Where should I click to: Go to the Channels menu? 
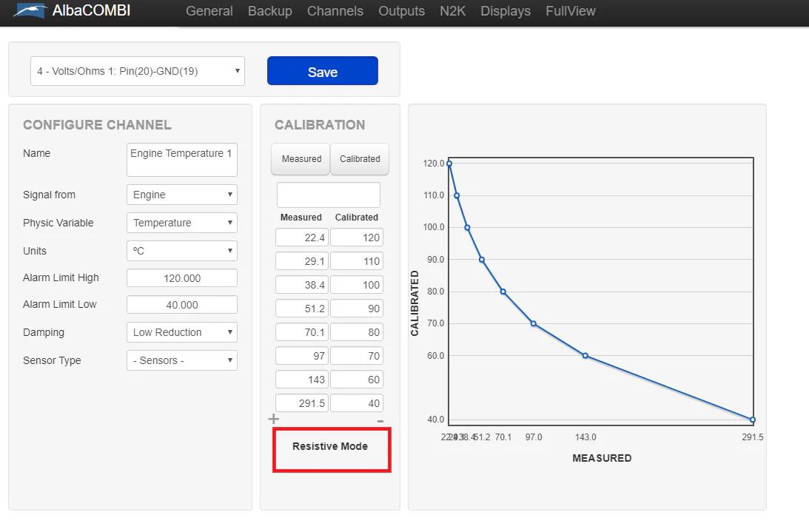335,11
